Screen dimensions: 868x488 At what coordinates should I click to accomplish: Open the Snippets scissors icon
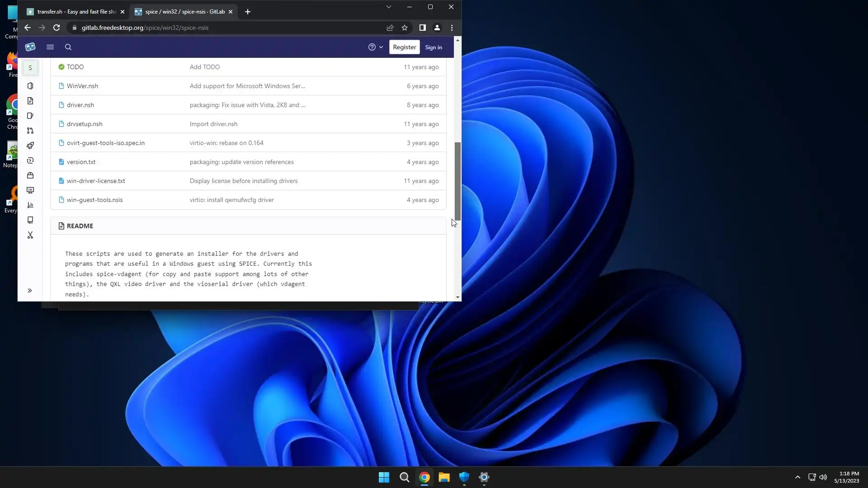[30, 235]
